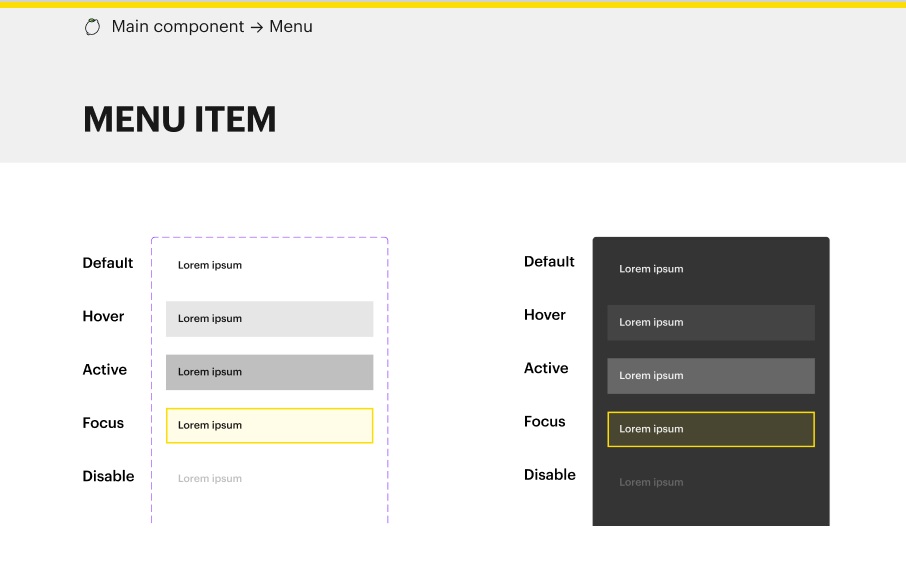906x569 pixels.
Task: Click the Active label beside dark menu
Action: click(x=546, y=368)
